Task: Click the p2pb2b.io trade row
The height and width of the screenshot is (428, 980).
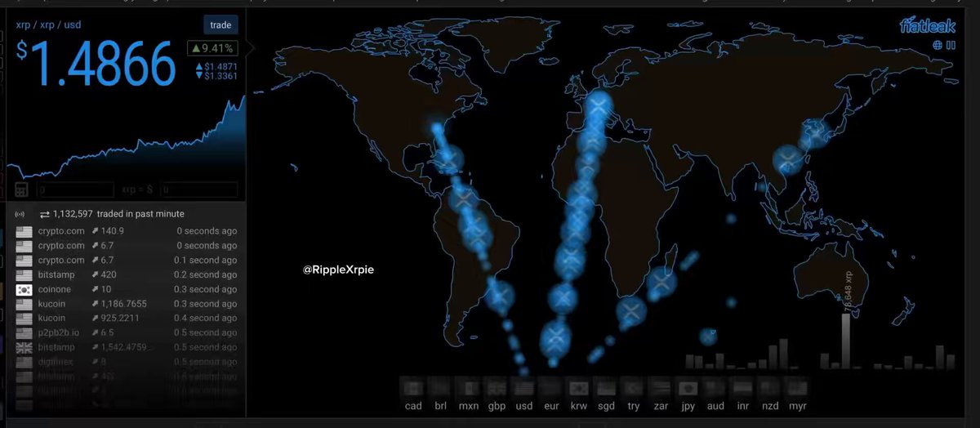Action: (x=127, y=332)
